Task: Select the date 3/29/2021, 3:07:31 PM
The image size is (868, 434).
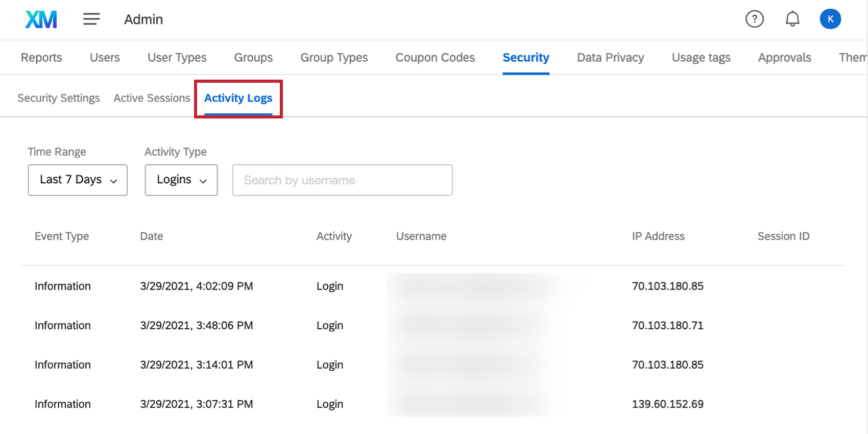Action: [197, 404]
